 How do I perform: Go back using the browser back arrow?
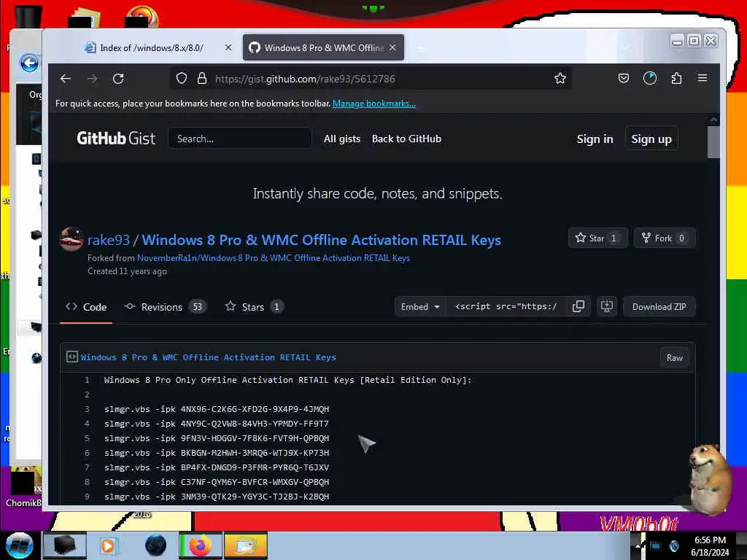pos(66,79)
